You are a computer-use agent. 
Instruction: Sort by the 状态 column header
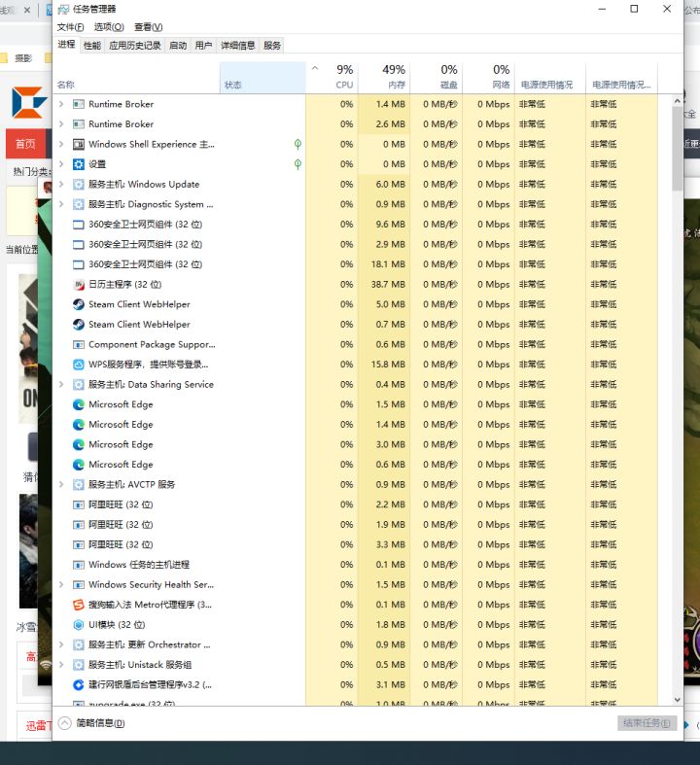tap(262, 77)
